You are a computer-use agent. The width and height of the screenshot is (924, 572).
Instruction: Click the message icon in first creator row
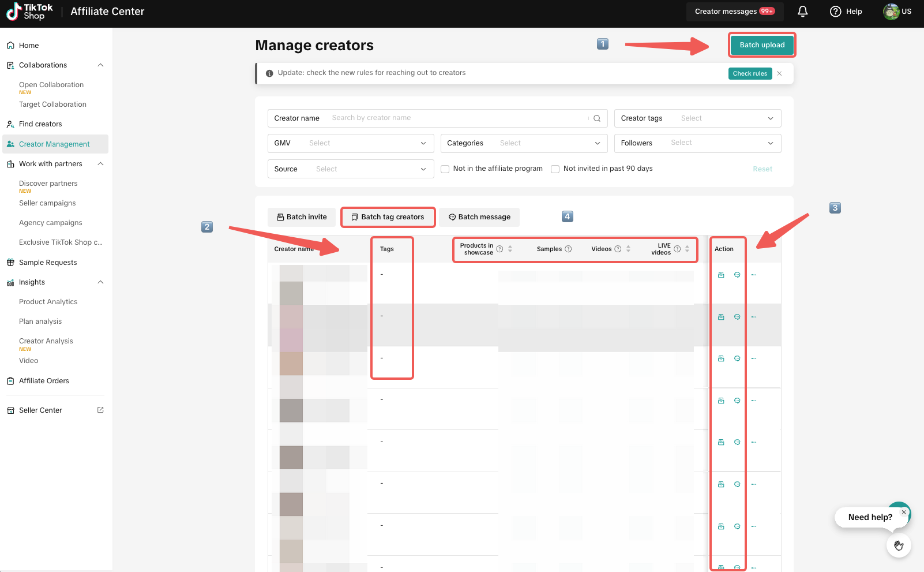737,275
